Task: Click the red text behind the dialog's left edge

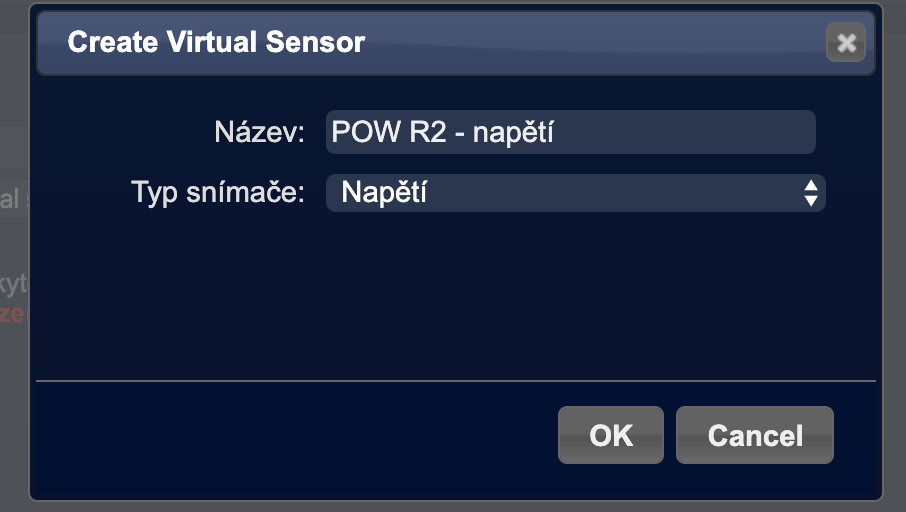Action: pyautogui.click(x=12, y=313)
